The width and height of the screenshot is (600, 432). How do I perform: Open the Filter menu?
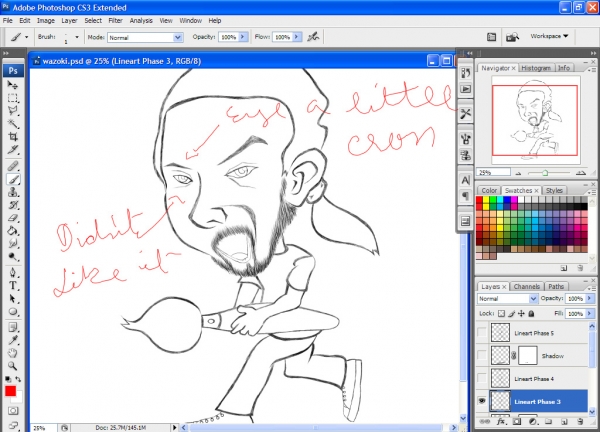click(115, 21)
